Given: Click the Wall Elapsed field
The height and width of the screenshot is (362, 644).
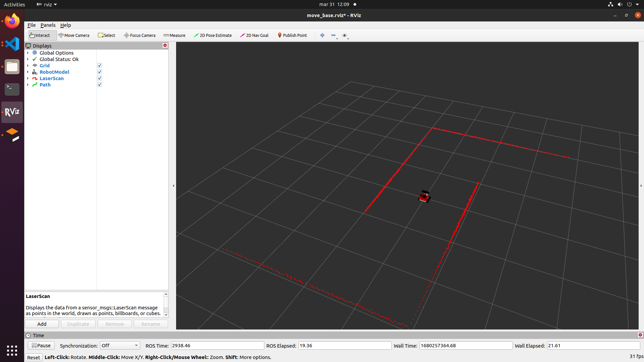Looking at the screenshot, I should (x=593, y=346).
